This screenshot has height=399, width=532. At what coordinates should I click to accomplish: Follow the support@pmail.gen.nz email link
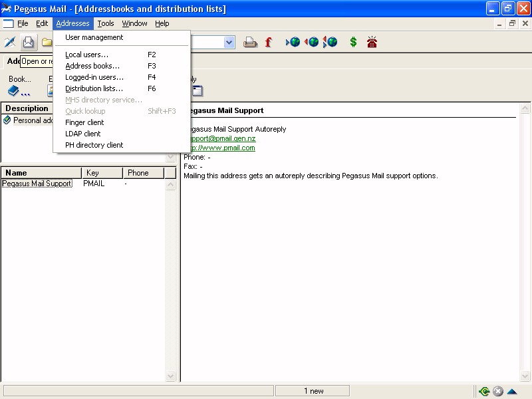pyautogui.click(x=223, y=138)
